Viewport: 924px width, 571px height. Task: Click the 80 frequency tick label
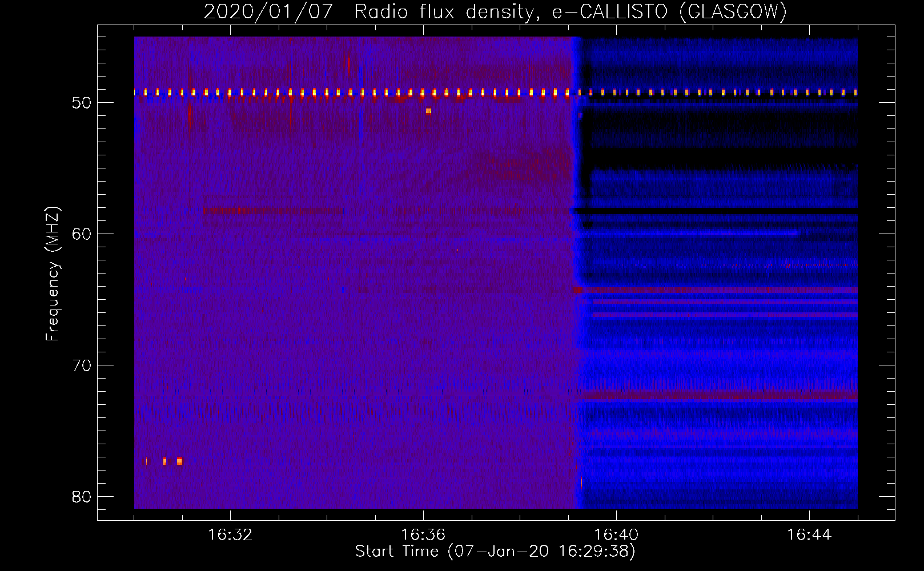pyautogui.click(x=82, y=497)
